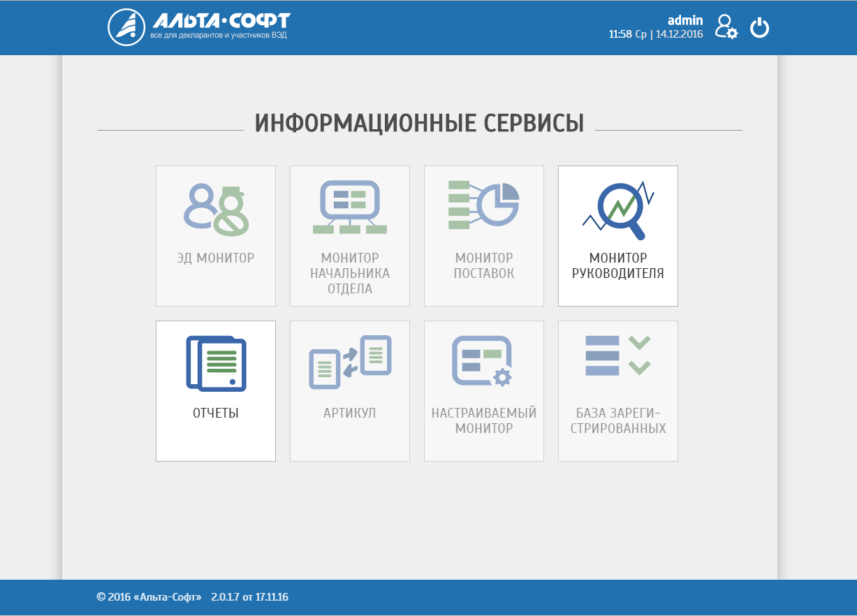Select the АРТИКУЛ text label

tap(350, 413)
